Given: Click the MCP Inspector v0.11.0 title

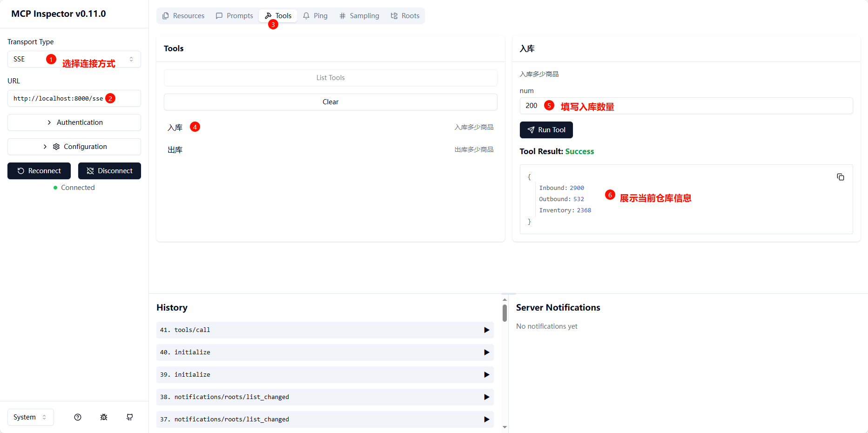Looking at the screenshot, I should point(59,14).
